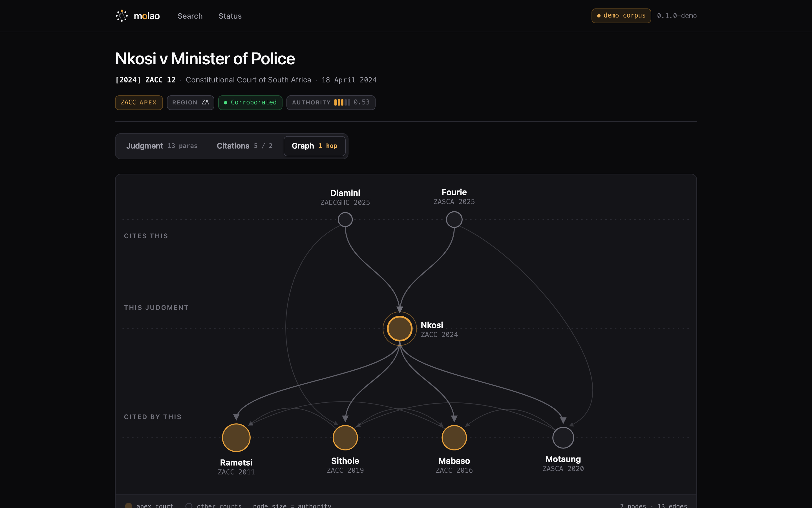The width and height of the screenshot is (812, 508).
Task: Click the CITED BY THIS row label
Action: pos(153,417)
